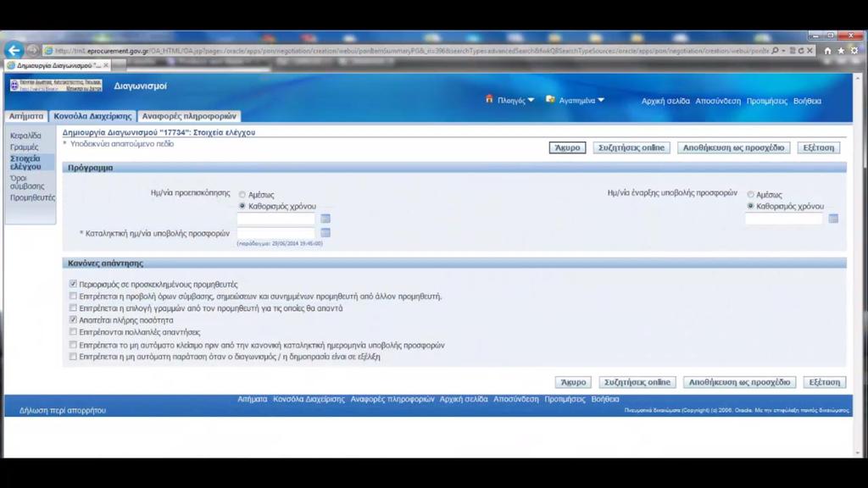Select Αμέσως for Ημ/νία προεπισκόπησης
This screenshot has height=488, width=868.
242,195
